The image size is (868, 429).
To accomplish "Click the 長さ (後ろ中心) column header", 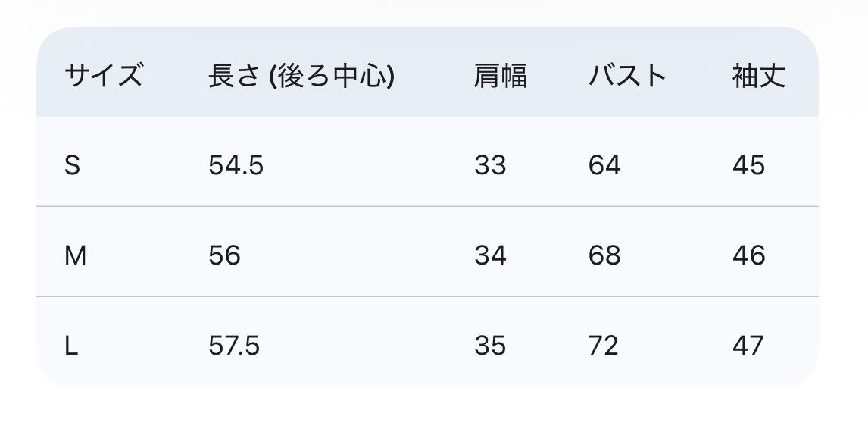I will point(301,76).
